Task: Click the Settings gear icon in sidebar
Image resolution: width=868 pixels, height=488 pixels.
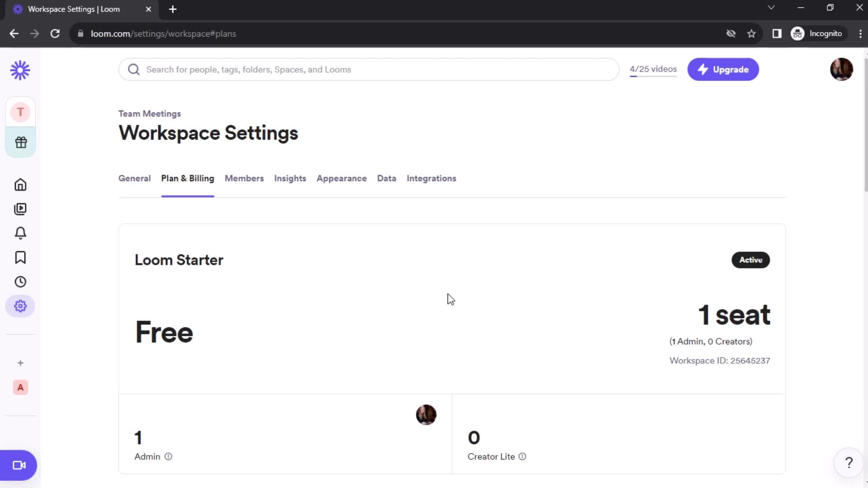Action: [x=21, y=305]
